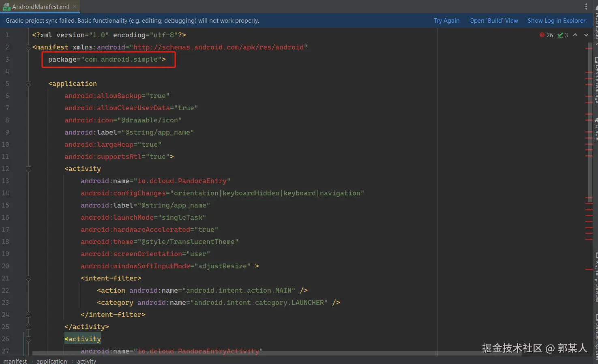Collapse the manifest tag fold marker on line 2
This screenshot has height=364, width=598.
(x=28, y=47)
